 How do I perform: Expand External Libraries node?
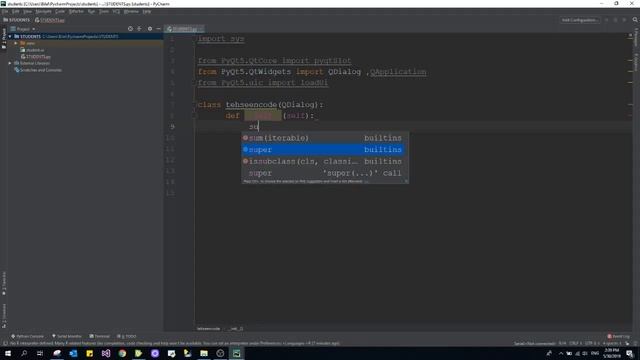(10, 63)
